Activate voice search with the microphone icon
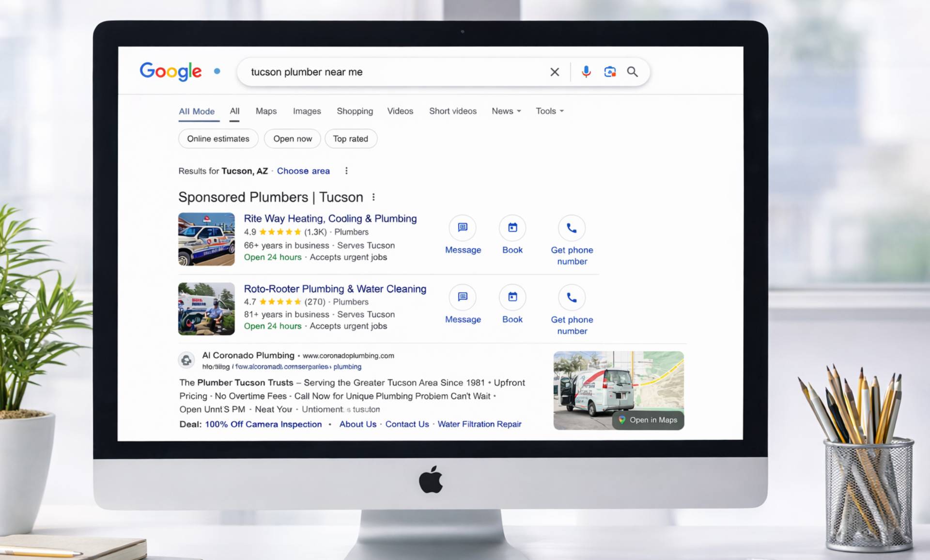This screenshot has height=560, width=930. point(586,72)
